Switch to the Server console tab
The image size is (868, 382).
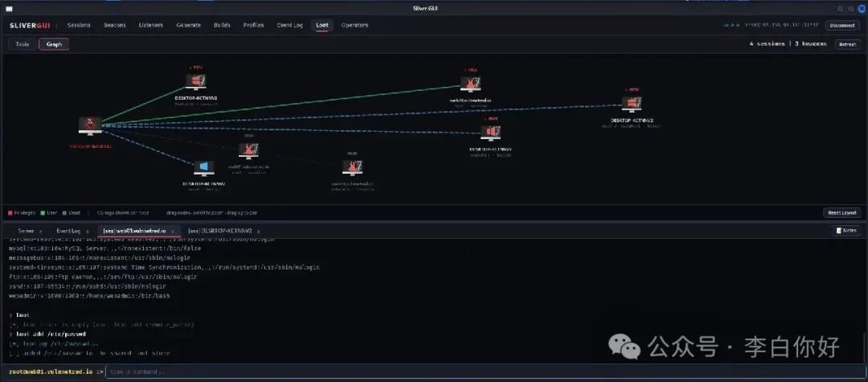[x=26, y=231]
